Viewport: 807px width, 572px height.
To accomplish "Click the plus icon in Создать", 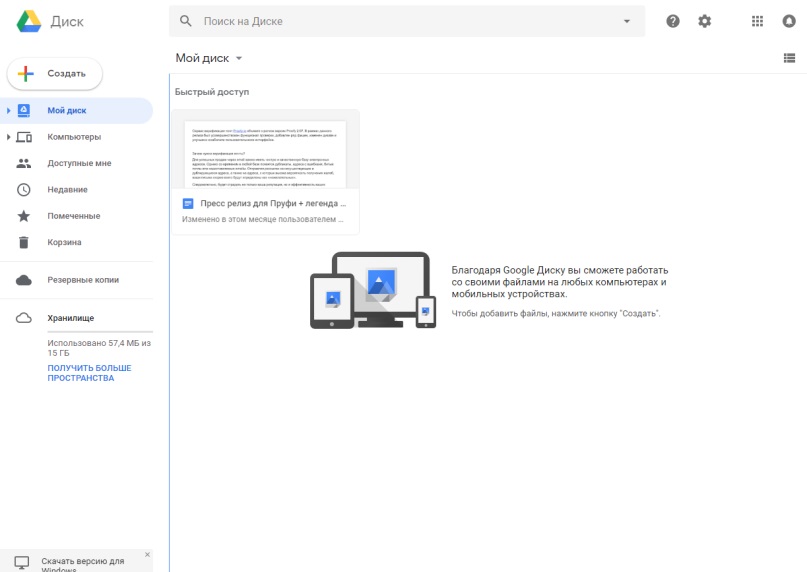I will click(x=25, y=74).
